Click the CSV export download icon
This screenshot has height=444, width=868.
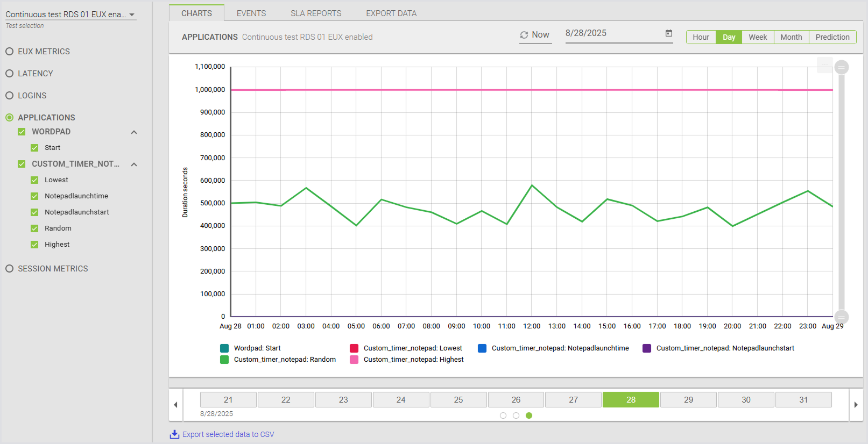click(174, 434)
